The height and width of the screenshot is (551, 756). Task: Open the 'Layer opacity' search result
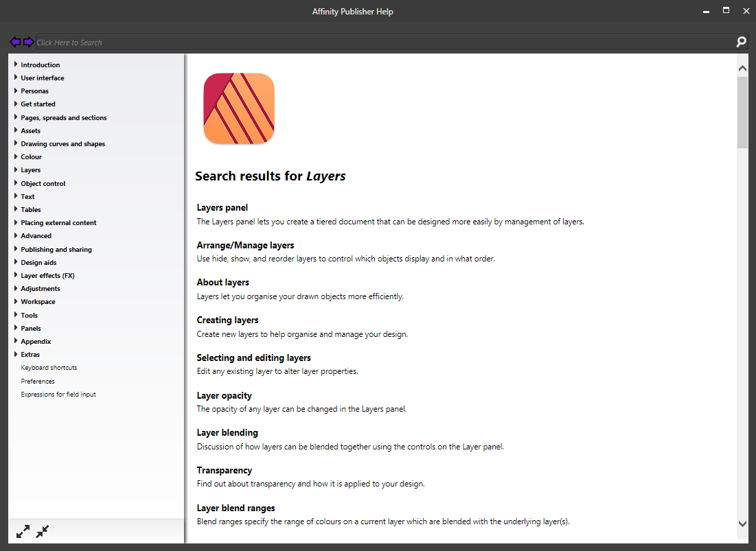[225, 395]
